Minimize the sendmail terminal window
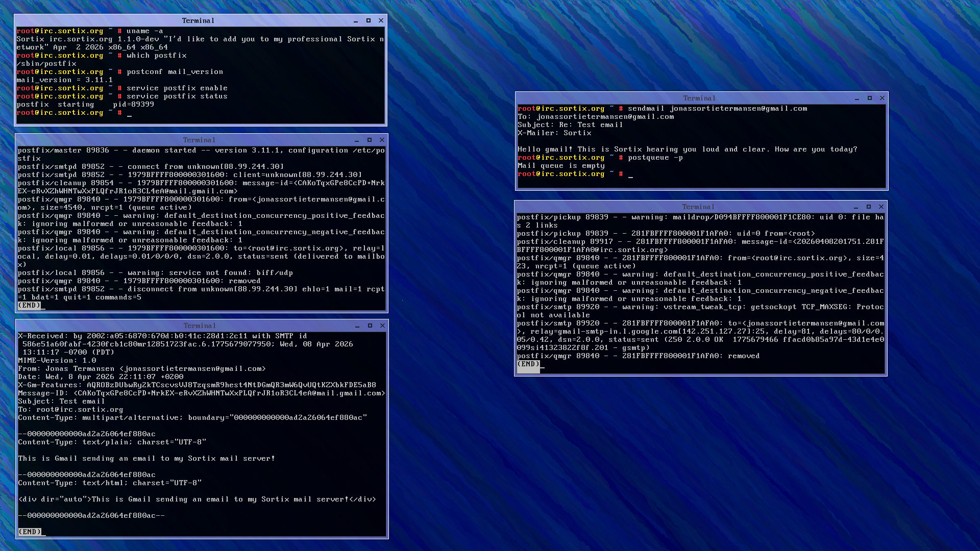The image size is (980, 551). [x=857, y=98]
